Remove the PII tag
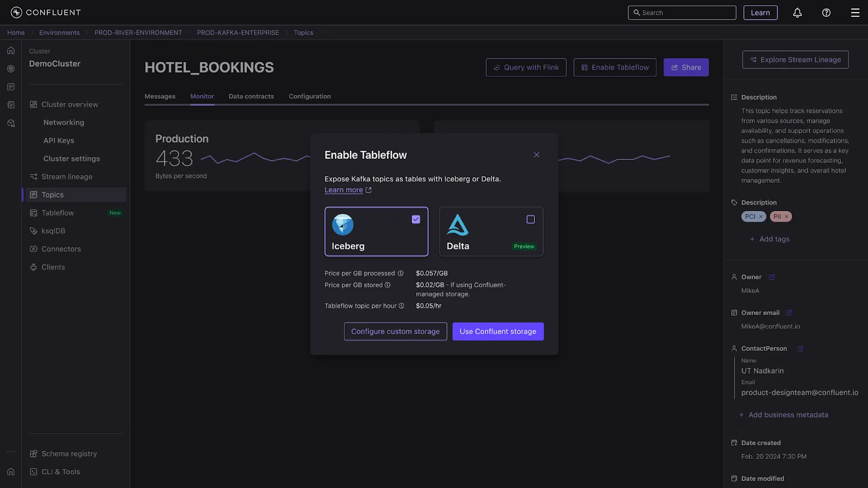This screenshot has width=868, height=488. pyautogui.click(x=786, y=216)
